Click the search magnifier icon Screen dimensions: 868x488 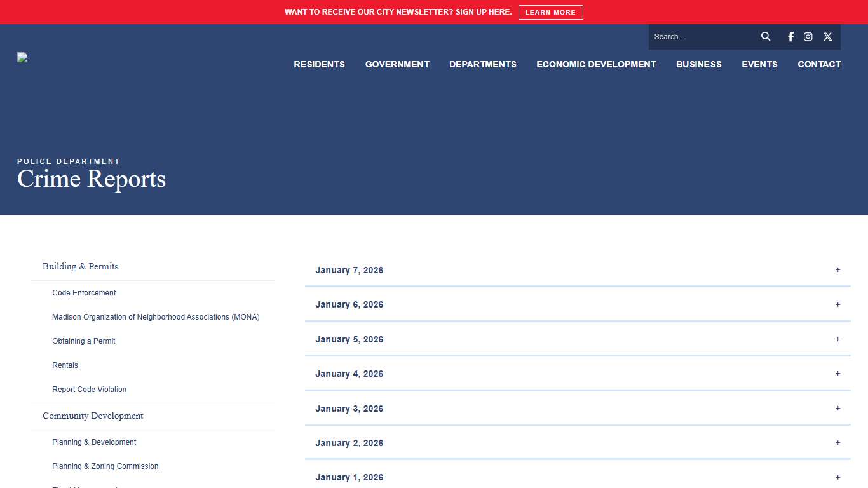pos(766,37)
